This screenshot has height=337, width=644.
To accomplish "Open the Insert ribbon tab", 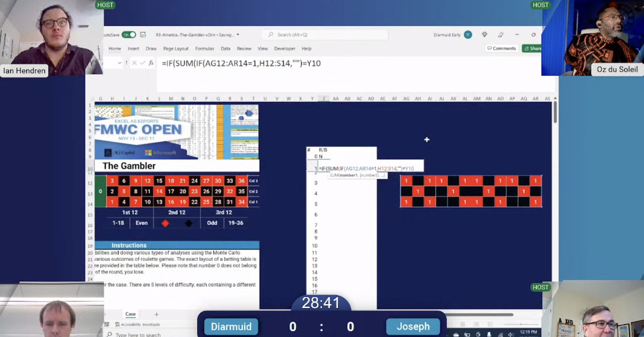I will click(x=133, y=48).
